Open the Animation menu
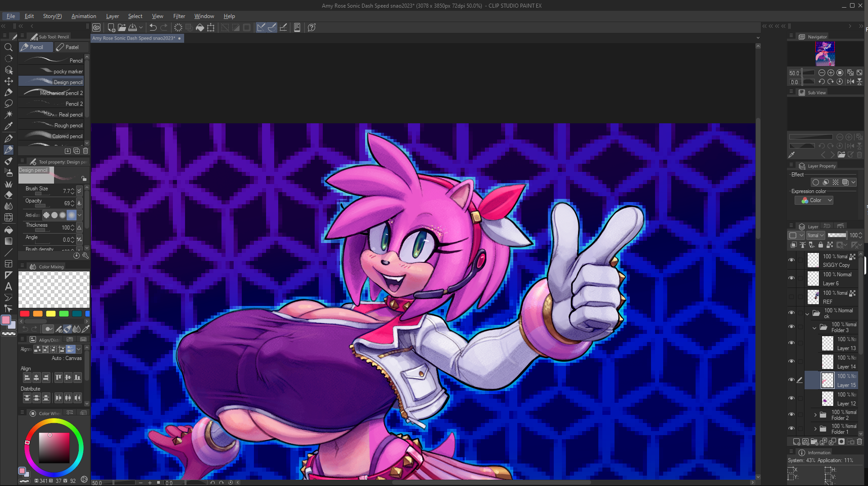The height and width of the screenshot is (486, 868). coord(84,16)
